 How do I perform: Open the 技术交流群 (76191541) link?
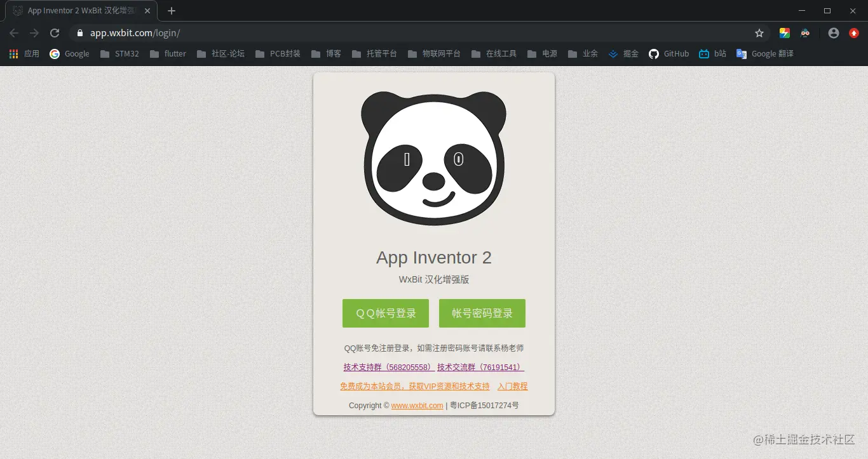pyautogui.click(x=481, y=368)
